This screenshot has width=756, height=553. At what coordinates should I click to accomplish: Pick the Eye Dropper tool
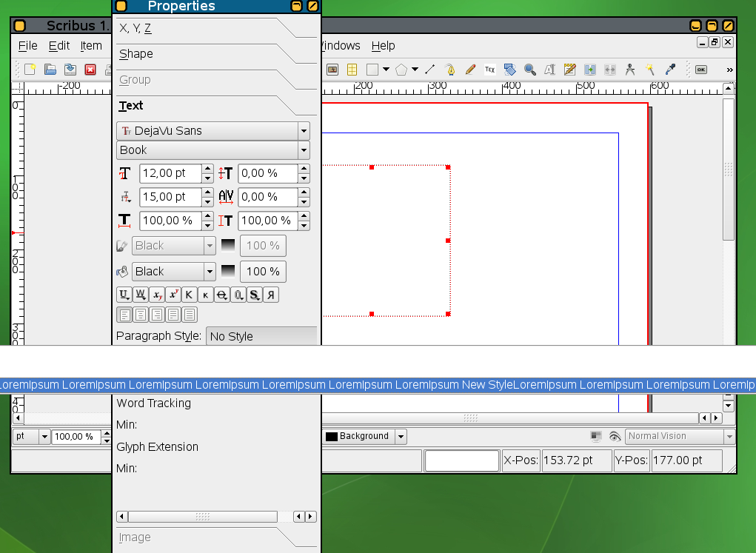670,70
